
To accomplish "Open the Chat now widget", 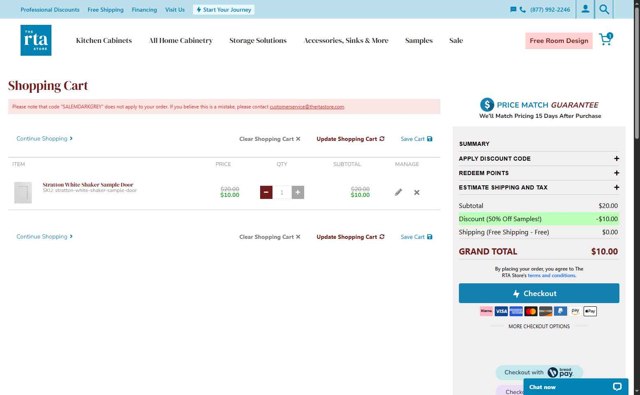I will click(576, 386).
